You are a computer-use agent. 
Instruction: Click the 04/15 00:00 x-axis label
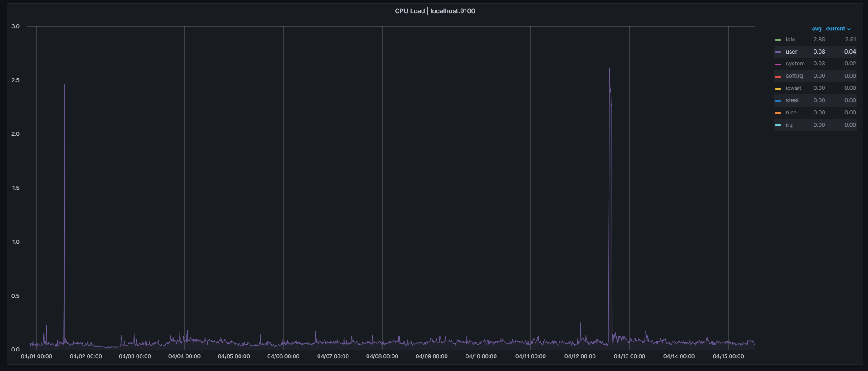pos(728,356)
